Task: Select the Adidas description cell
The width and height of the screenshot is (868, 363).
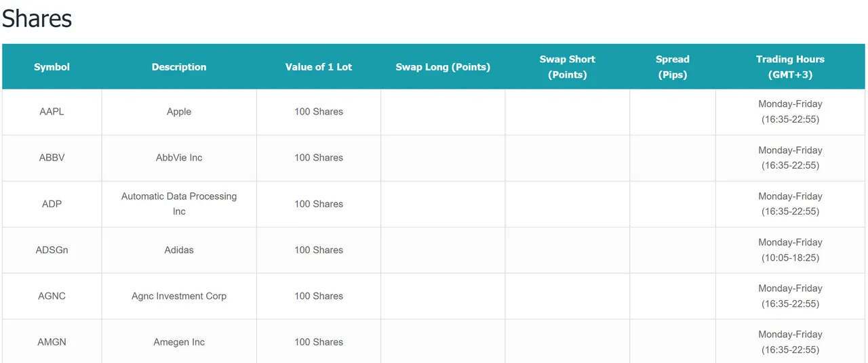Action: [179, 250]
